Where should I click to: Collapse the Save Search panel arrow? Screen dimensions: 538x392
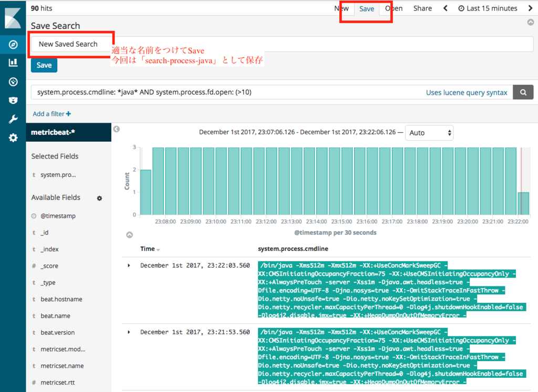[x=531, y=22]
